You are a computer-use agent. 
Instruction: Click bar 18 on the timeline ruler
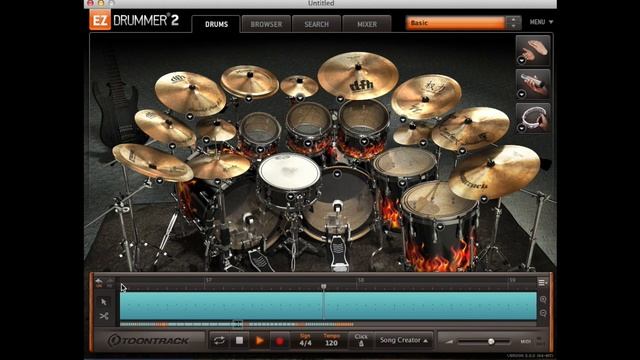(x=361, y=280)
